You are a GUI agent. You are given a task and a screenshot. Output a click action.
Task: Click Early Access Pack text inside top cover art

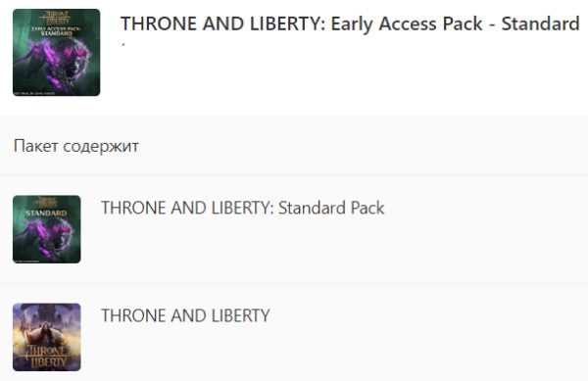pyautogui.click(x=56, y=30)
